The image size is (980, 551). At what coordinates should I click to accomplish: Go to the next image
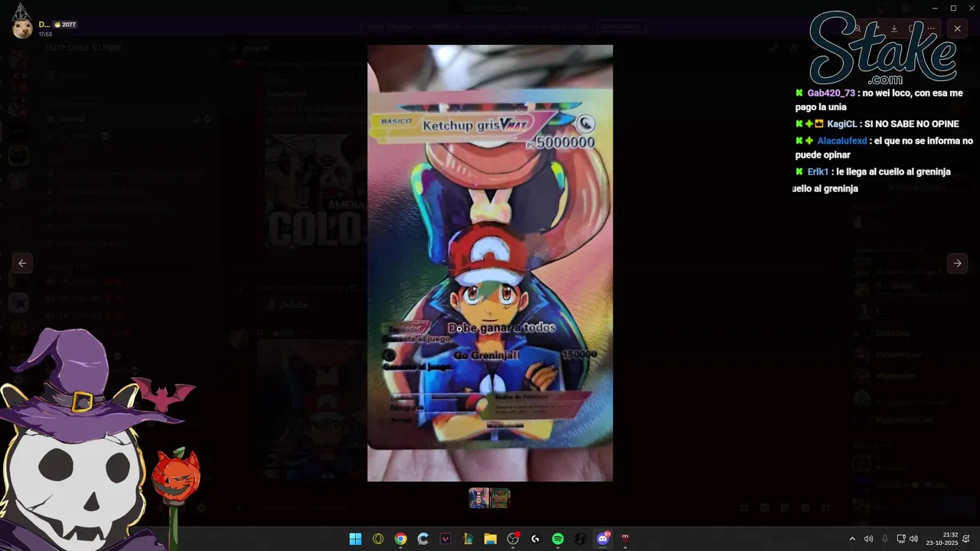[x=957, y=263]
